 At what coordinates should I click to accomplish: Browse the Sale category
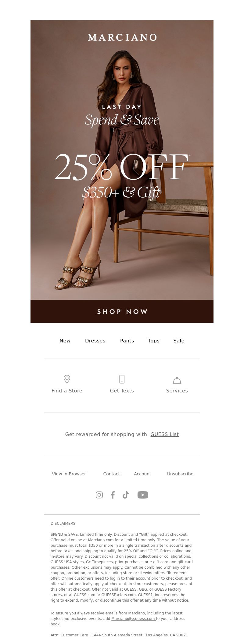point(179,341)
